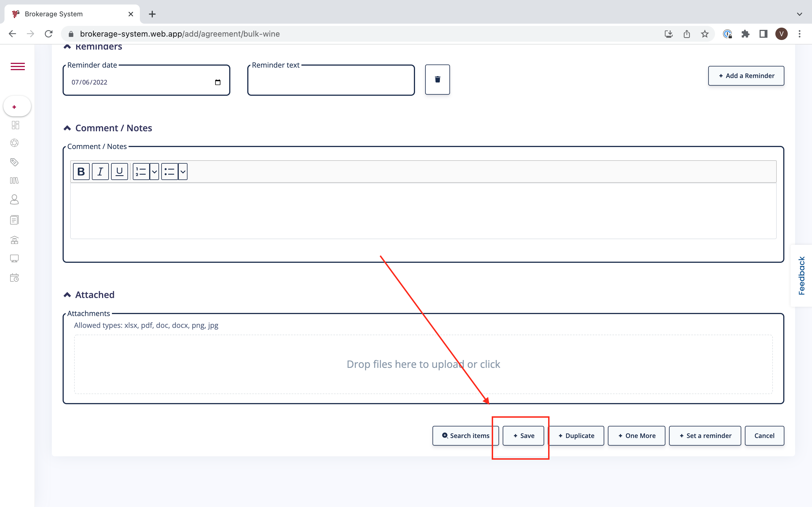The height and width of the screenshot is (507, 812).
Task: Collapse the Attached section
Action: [67, 295]
